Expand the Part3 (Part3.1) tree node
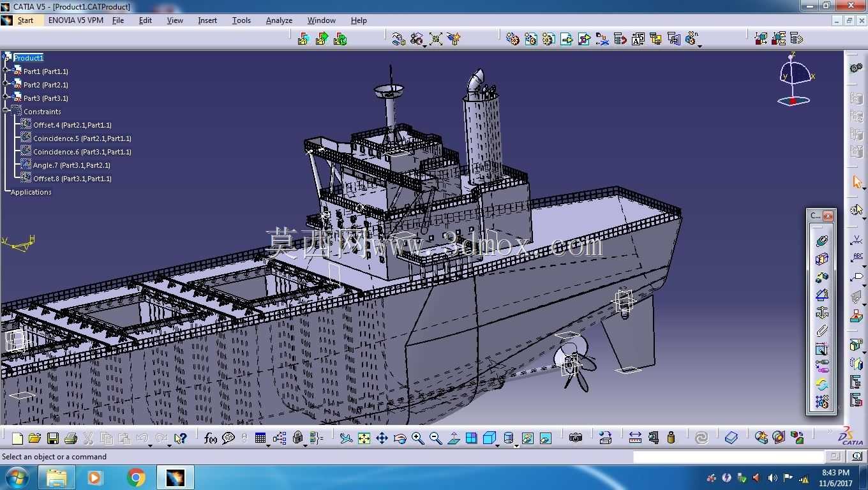 [x=6, y=98]
